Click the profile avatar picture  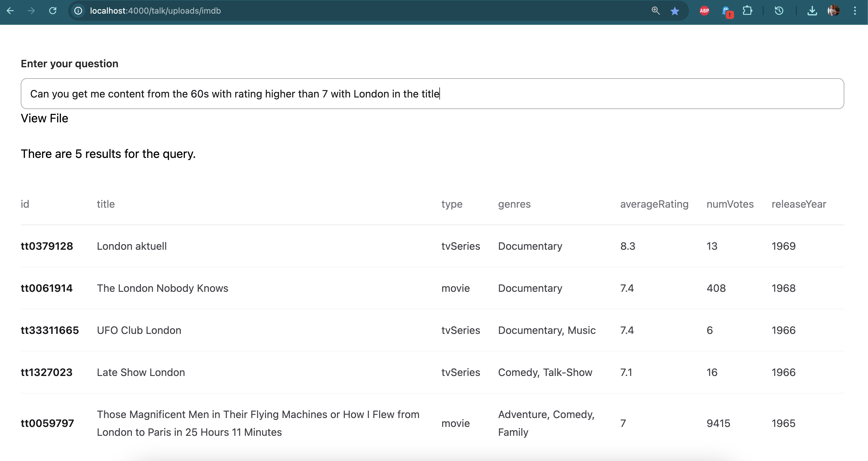tap(833, 11)
